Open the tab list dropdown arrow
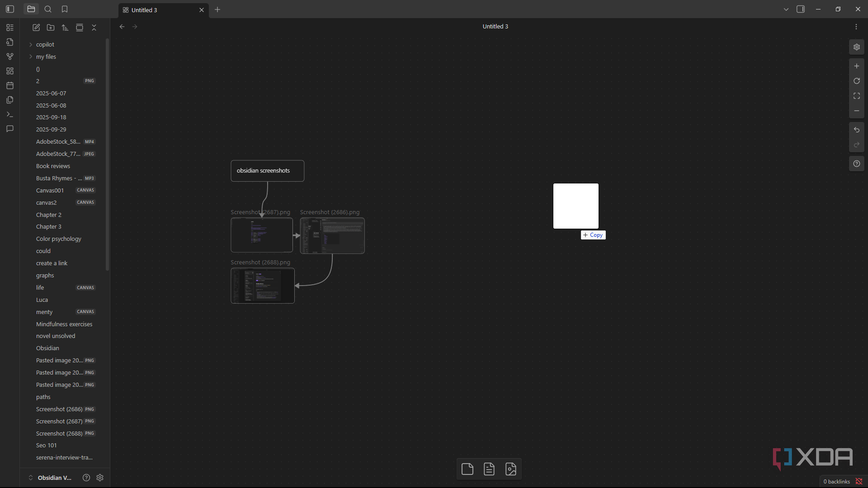 [x=786, y=9]
